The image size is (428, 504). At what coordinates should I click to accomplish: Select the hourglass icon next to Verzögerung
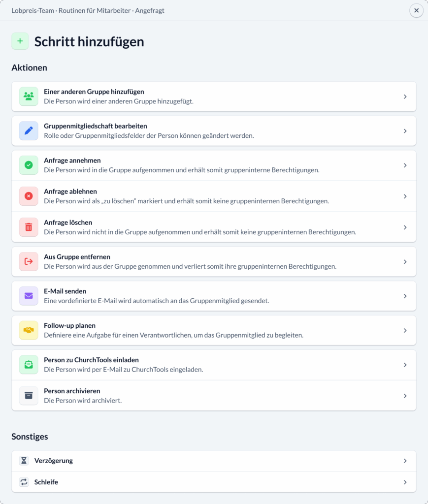click(24, 460)
